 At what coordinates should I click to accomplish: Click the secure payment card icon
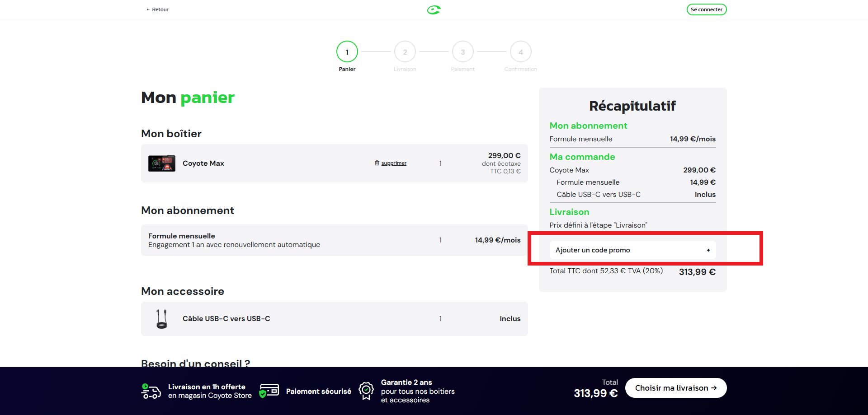[x=269, y=391]
